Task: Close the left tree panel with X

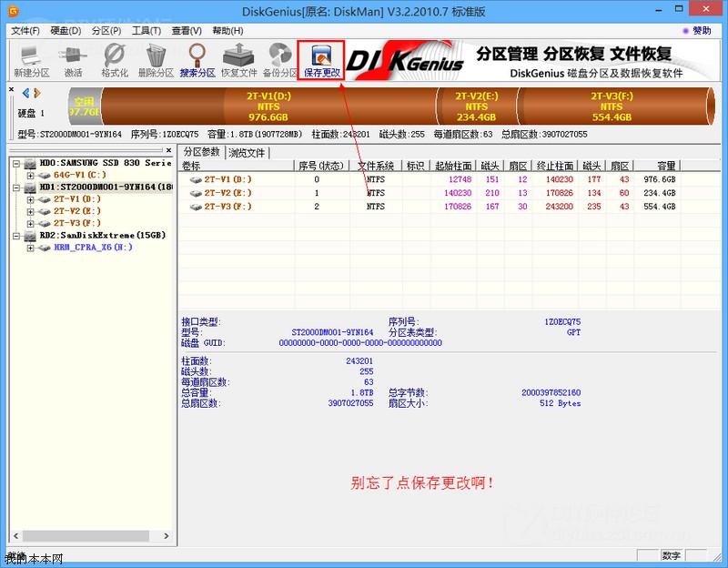Action: (x=168, y=150)
